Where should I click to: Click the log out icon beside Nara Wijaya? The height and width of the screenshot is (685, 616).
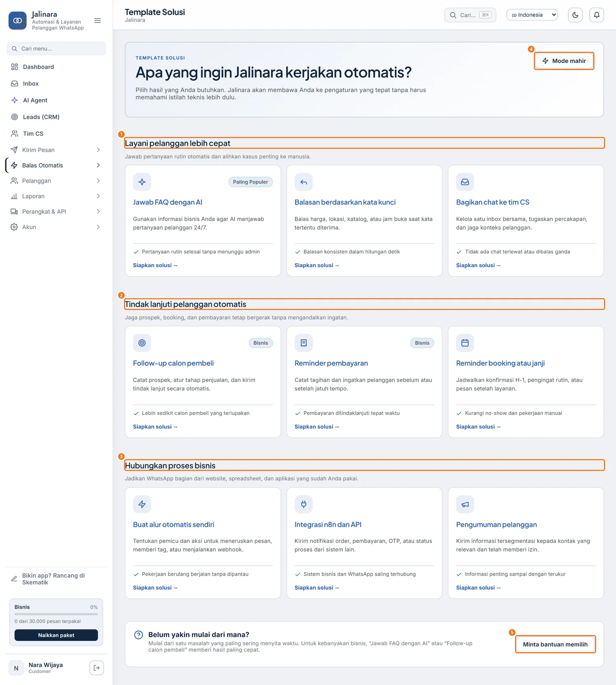click(x=97, y=668)
